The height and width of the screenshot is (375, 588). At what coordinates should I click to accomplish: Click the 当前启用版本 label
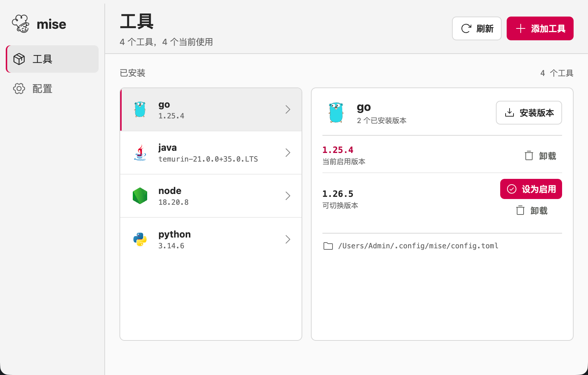pos(344,162)
